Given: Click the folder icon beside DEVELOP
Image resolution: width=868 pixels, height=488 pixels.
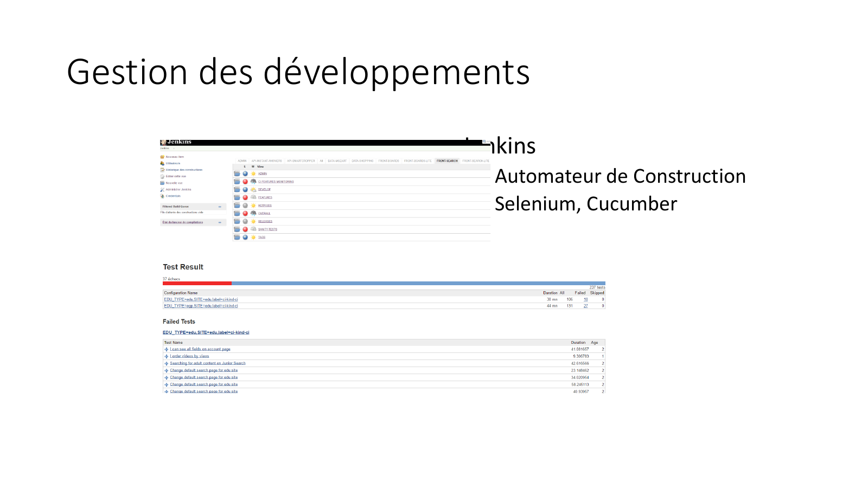Looking at the screenshot, I should click(237, 189).
